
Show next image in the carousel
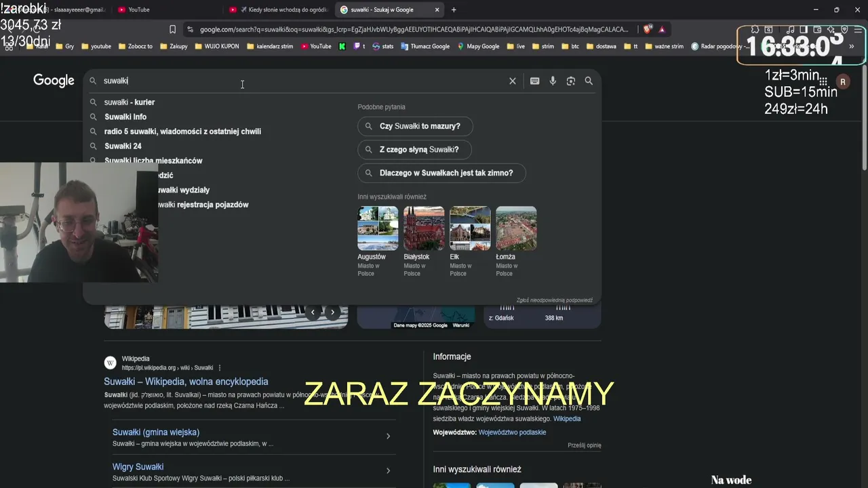pos(332,312)
